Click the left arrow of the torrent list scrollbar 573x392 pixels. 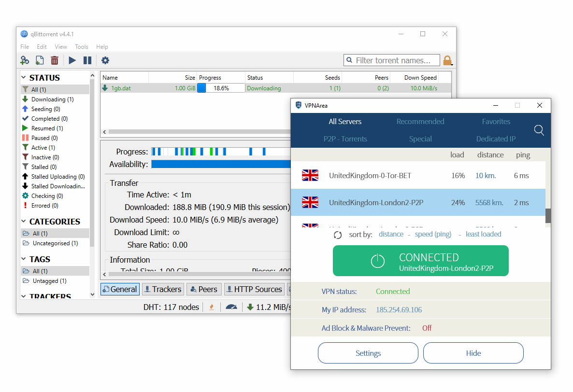104,132
